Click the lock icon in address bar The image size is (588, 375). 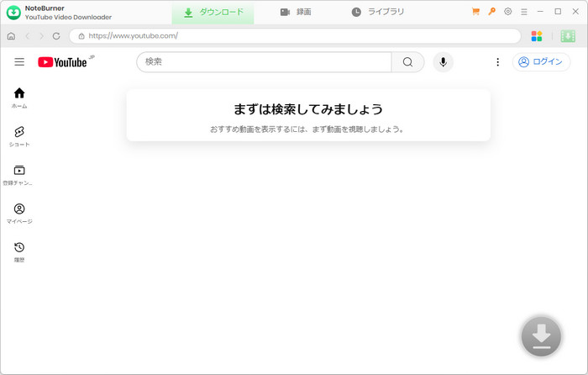[81, 36]
